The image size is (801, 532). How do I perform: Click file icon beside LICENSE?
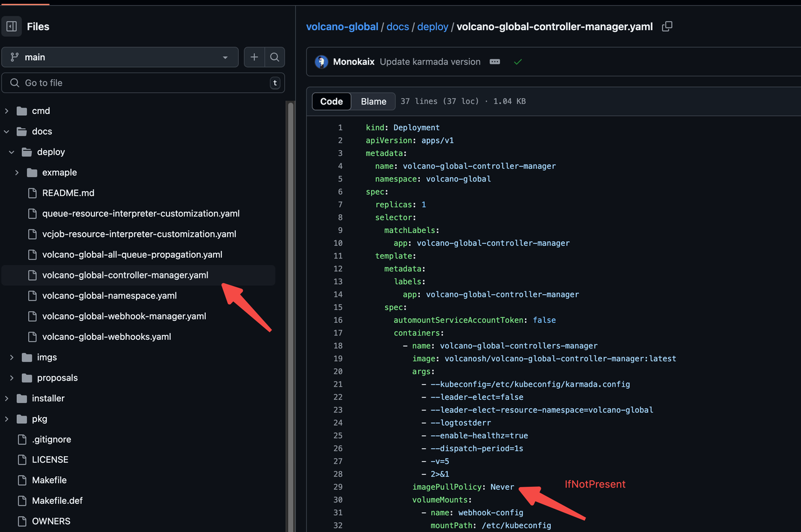coord(22,460)
